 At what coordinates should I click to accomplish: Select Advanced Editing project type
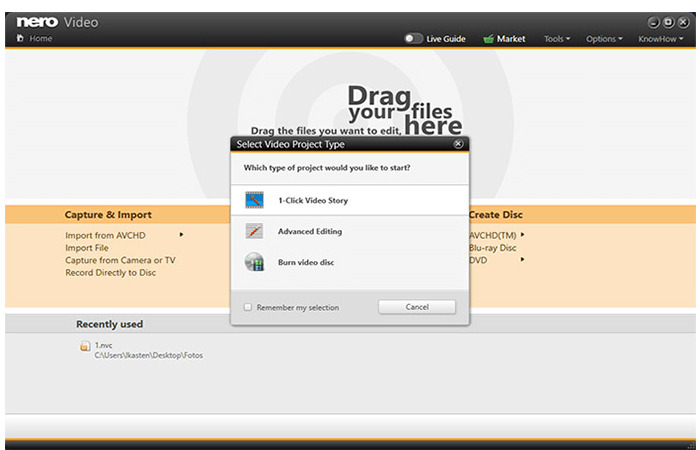tap(350, 231)
